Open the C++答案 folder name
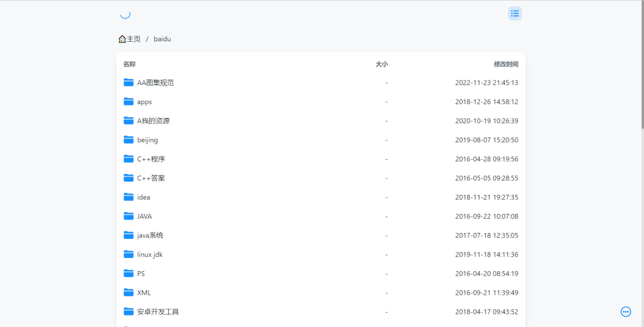Screen dimensions: 644x327 151,178
